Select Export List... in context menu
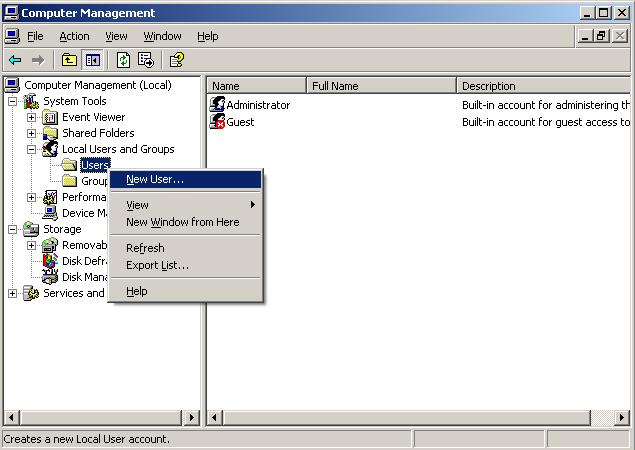Screen dimensions: 635x450 [185, 265]
